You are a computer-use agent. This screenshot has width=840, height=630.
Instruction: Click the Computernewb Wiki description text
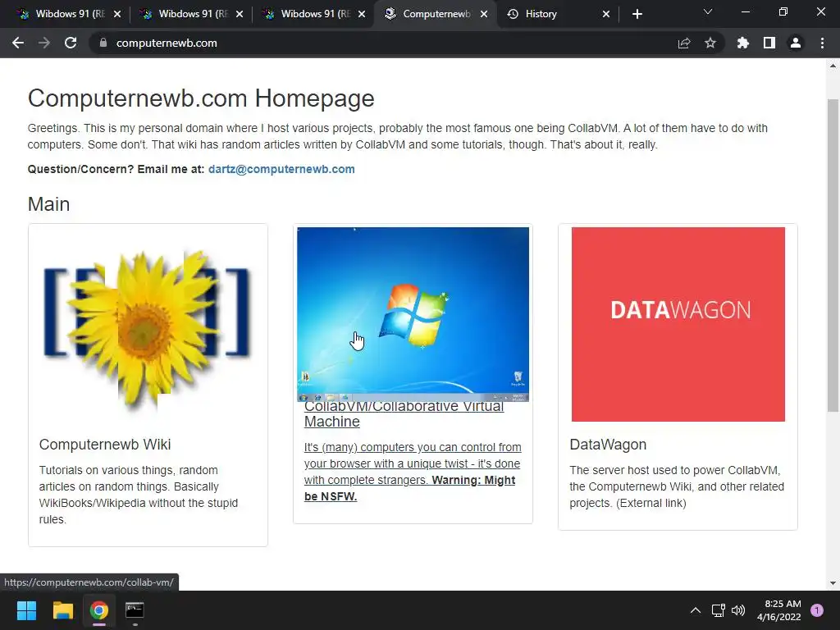pos(138,495)
